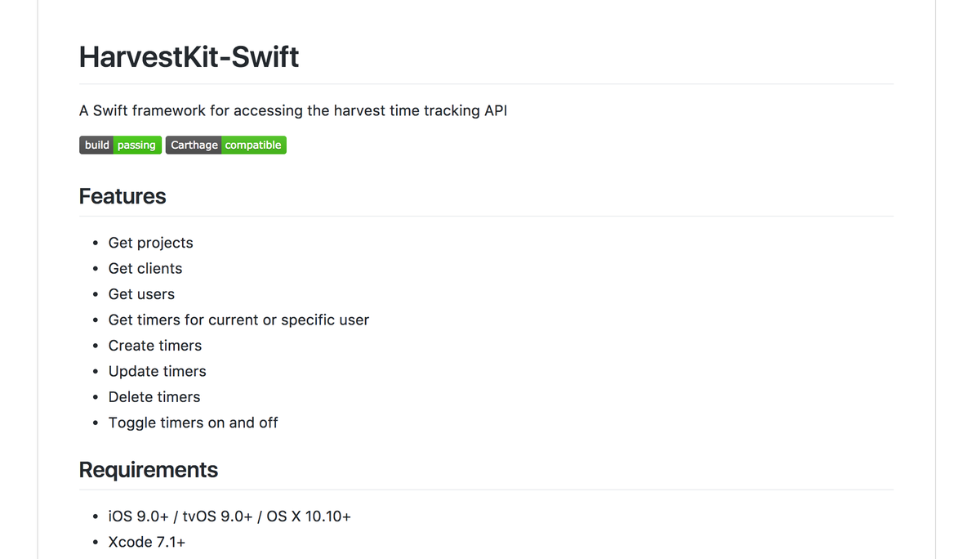Open the Carthage compatible badge
The height and width of the screenshot is (559, 980).
[226, 145]
